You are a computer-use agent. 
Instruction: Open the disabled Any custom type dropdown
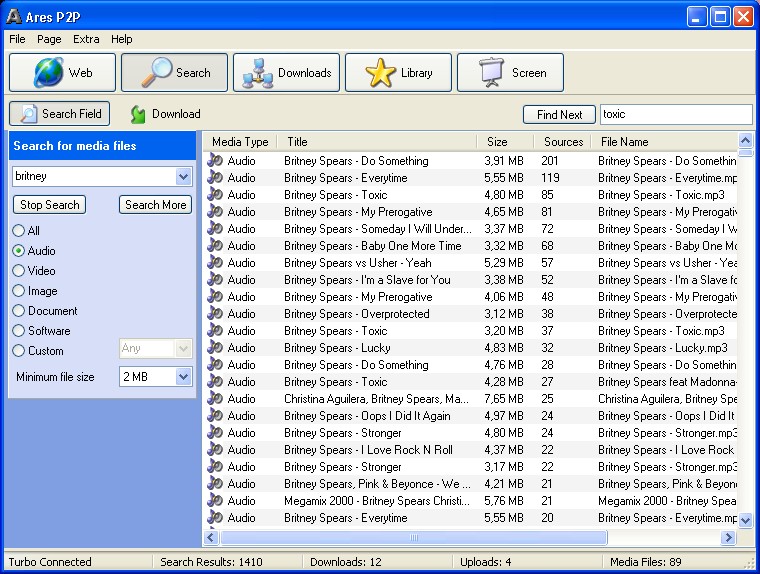click(183, 348)
